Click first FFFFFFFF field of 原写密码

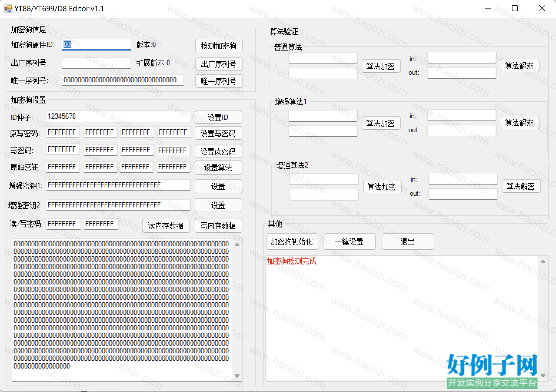click(63, 132)
